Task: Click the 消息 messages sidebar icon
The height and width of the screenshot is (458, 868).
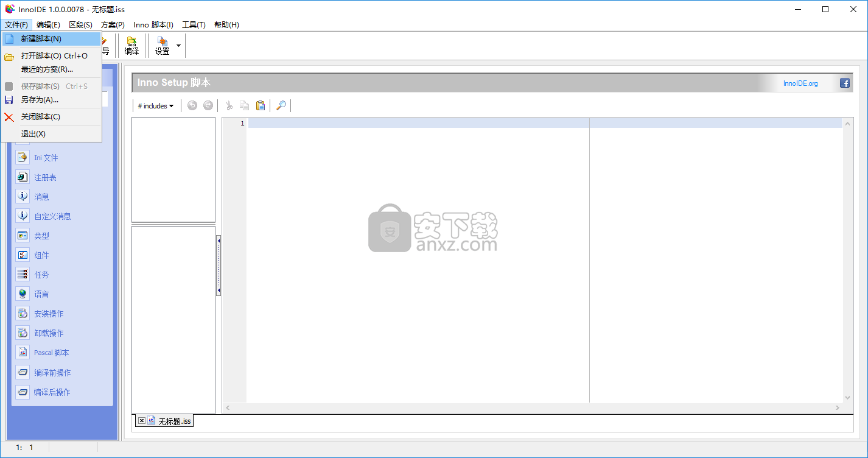Action: tap(23, 196)
